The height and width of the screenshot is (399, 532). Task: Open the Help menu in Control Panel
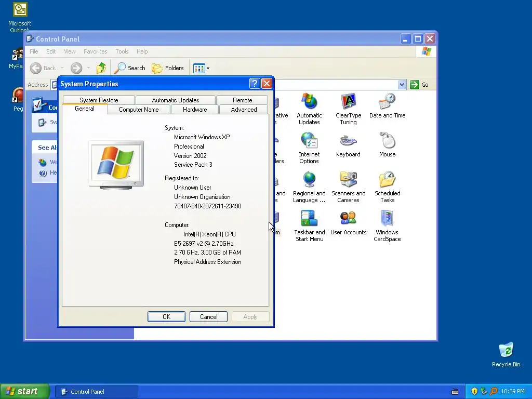(142, 51)
